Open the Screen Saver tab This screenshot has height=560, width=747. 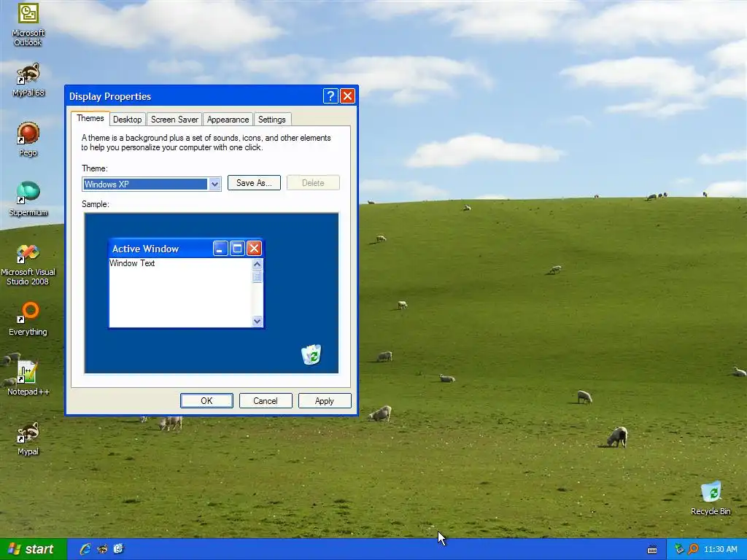point(174,120)
